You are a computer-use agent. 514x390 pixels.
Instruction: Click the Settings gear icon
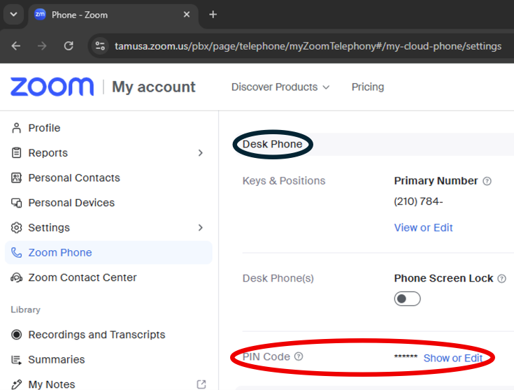pyautogui.click(x=16, y=228)
